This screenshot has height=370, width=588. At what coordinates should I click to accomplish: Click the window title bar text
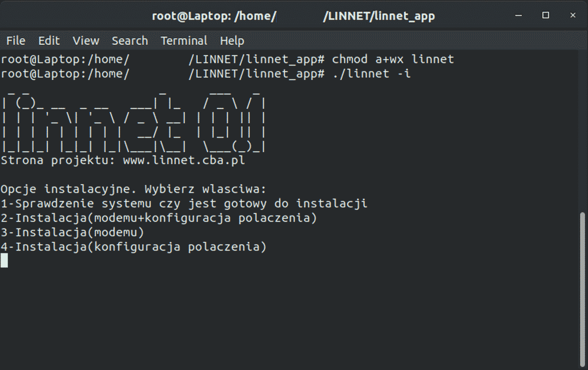[x=293, y=17]
